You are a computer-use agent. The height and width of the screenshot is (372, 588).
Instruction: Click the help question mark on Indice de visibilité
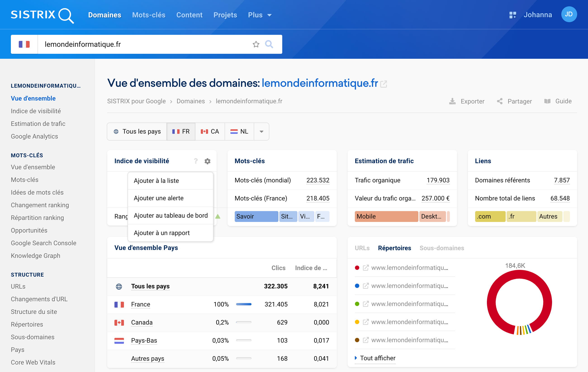tap(196, 161)
